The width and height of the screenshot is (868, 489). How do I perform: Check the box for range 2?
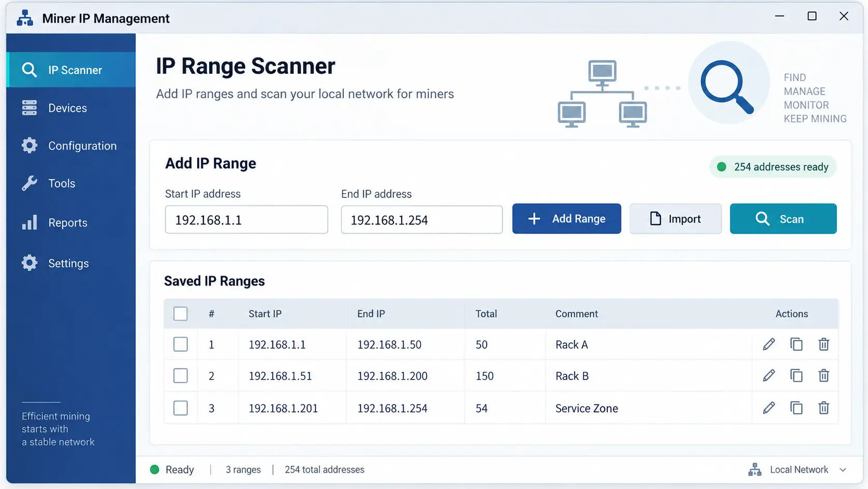coord(181,376)
